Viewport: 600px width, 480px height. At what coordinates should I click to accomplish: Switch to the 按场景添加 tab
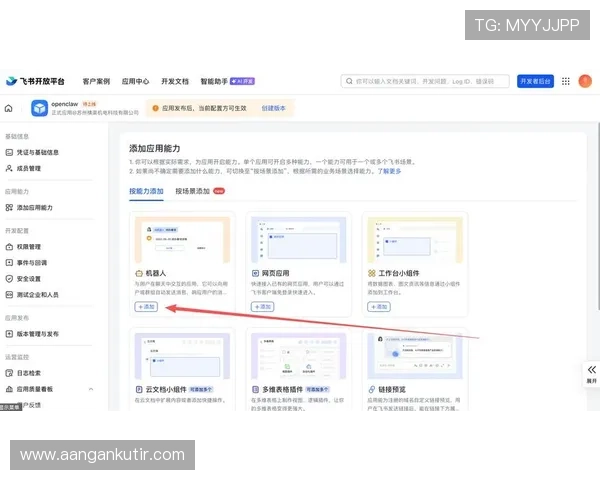click(x=192, y=191)
